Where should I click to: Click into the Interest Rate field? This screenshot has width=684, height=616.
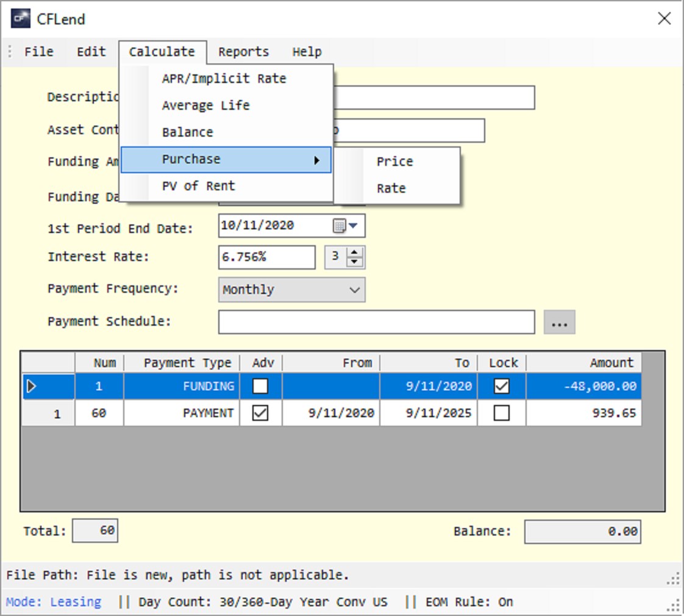(x=266, y=257)
